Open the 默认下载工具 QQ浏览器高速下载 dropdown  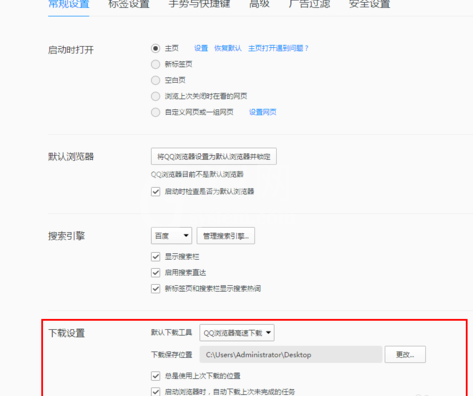[x=237, y=333]
